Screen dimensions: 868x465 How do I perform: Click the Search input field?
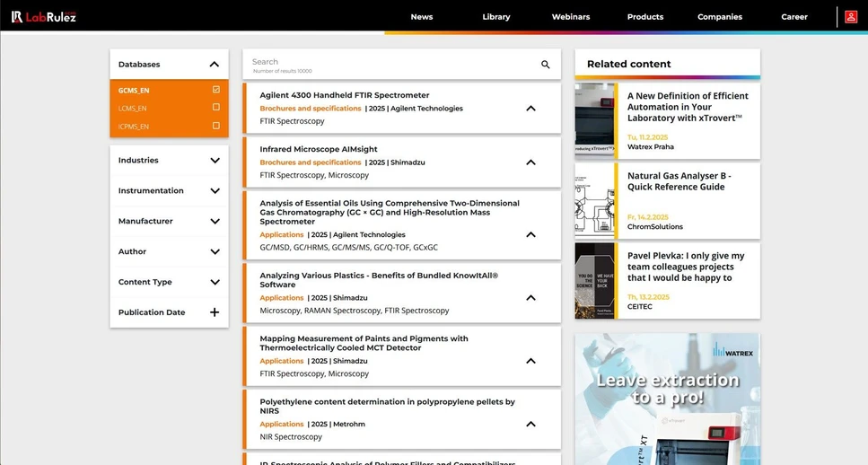[390, 65]
